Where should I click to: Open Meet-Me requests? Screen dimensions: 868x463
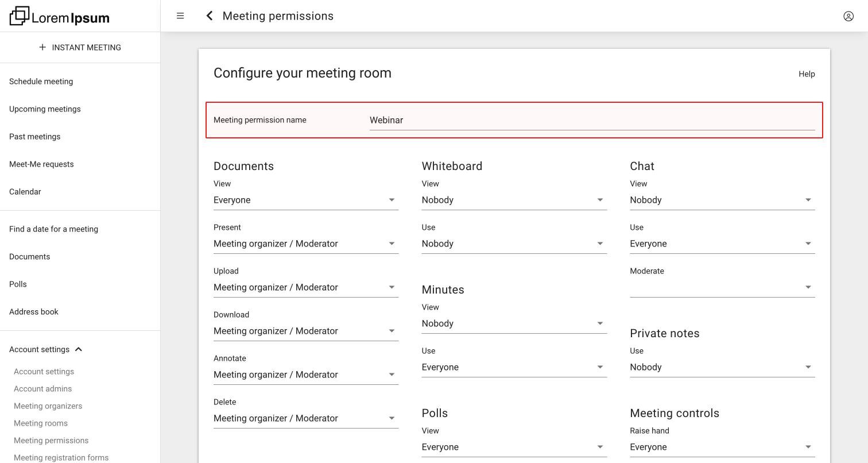pos(41,164)
